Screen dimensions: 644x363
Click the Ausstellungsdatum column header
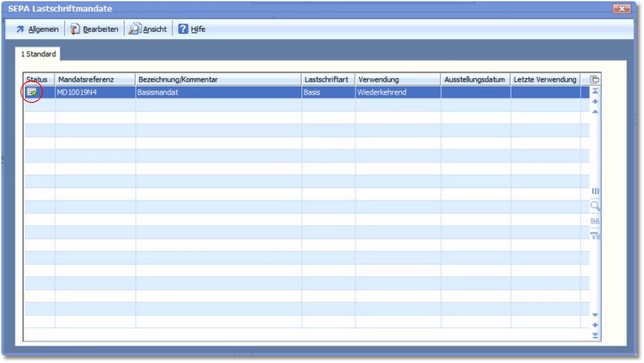tap(475, 80)
